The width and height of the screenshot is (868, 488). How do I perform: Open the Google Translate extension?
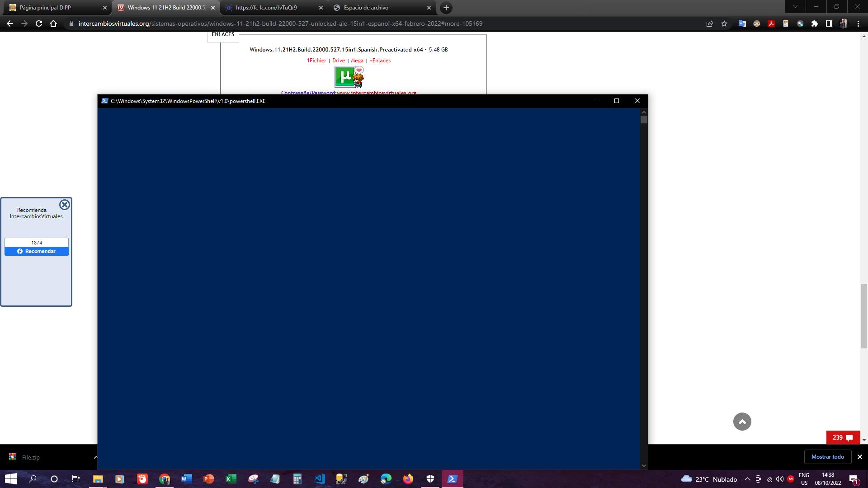coord(742,23)
